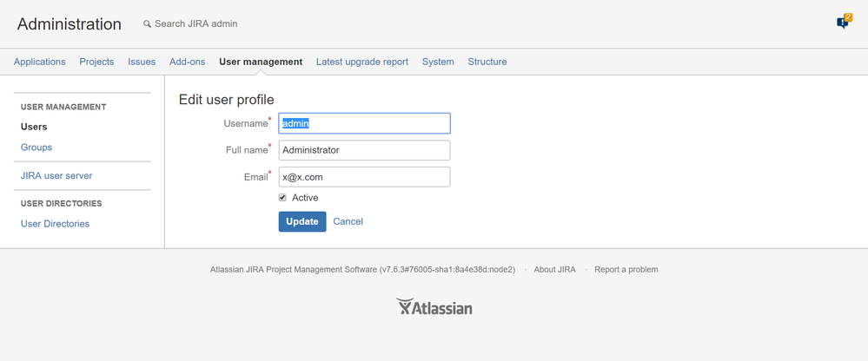The height and width of the screenshot is (361, 868).
Task: Click the Cancel link
Action: click(348, 221)
